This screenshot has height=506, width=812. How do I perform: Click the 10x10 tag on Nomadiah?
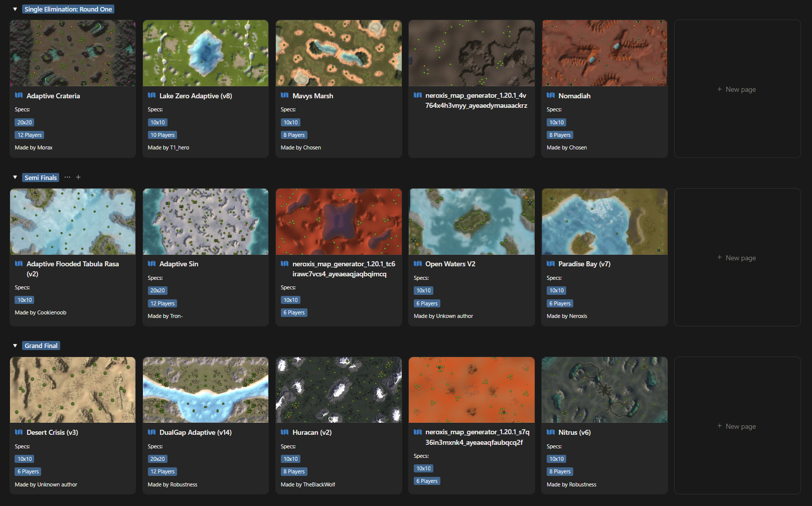coord(556,122)
